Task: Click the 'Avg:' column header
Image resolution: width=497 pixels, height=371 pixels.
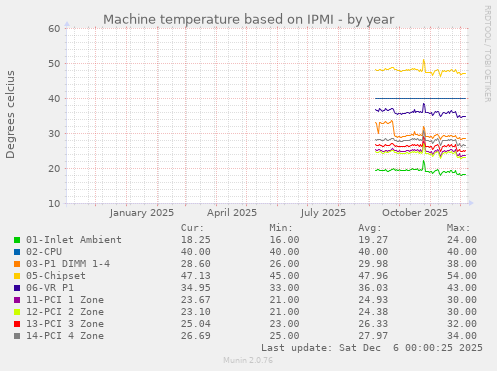Action: pyautogui.click(x=370, y=228)
